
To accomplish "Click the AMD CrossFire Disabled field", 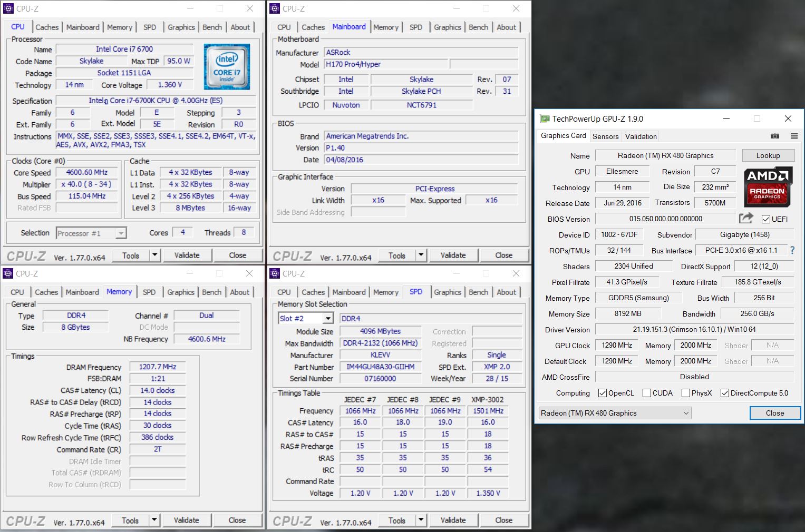I will point(694,377).
